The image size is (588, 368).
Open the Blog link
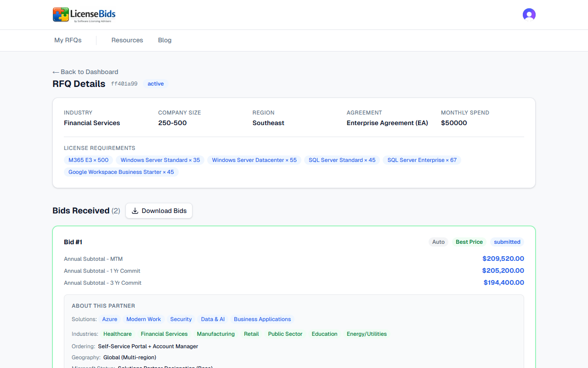(164, 40)
